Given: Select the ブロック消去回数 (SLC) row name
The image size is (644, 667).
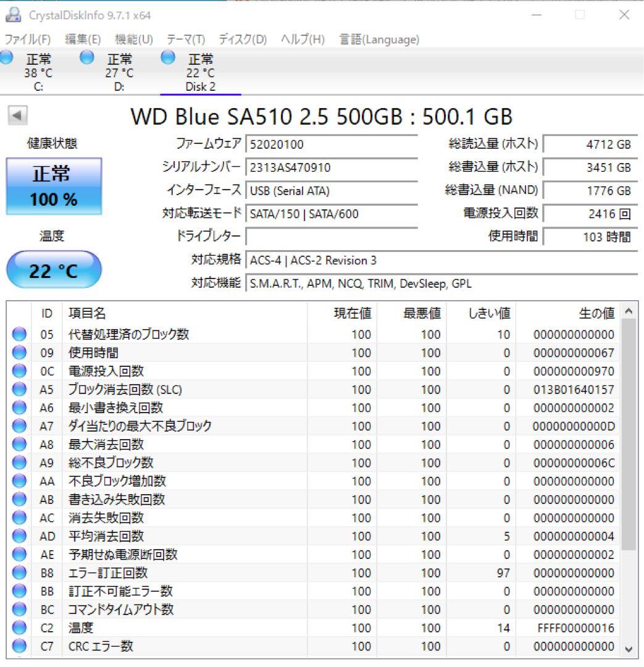Looking at the screenshot, I should point(125,389).
